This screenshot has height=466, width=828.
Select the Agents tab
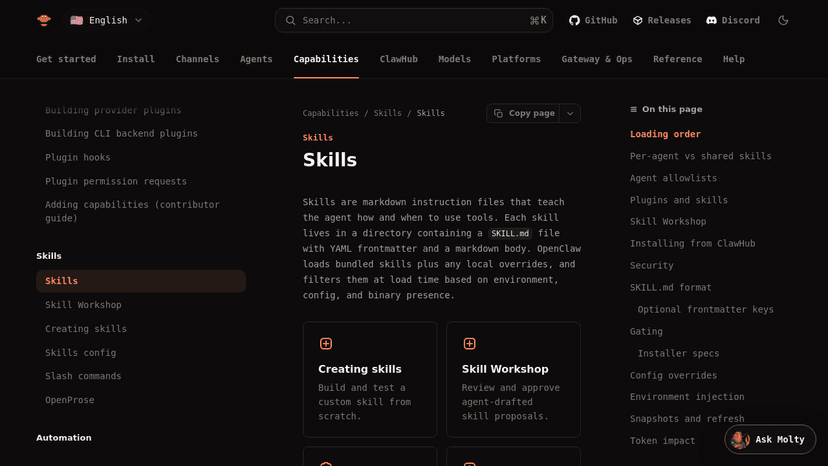pyautogui.click(x=256, y=59)
